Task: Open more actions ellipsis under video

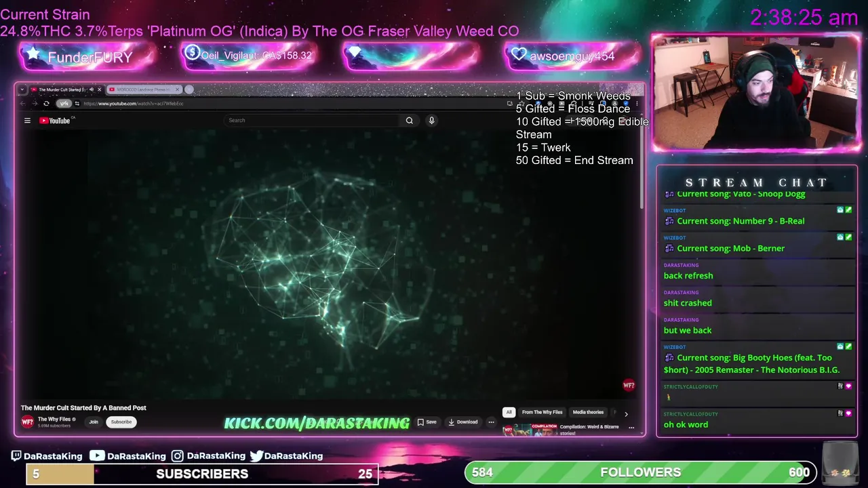Action: 492,422
